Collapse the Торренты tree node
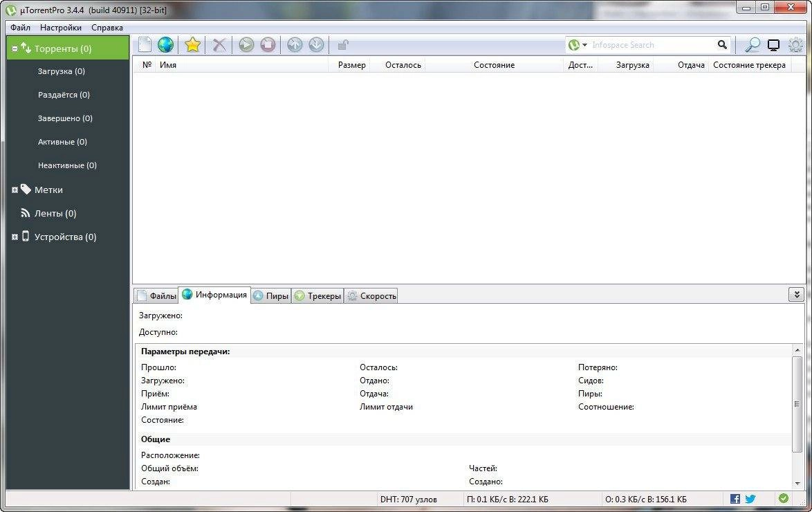 click(x=15, y=48)
